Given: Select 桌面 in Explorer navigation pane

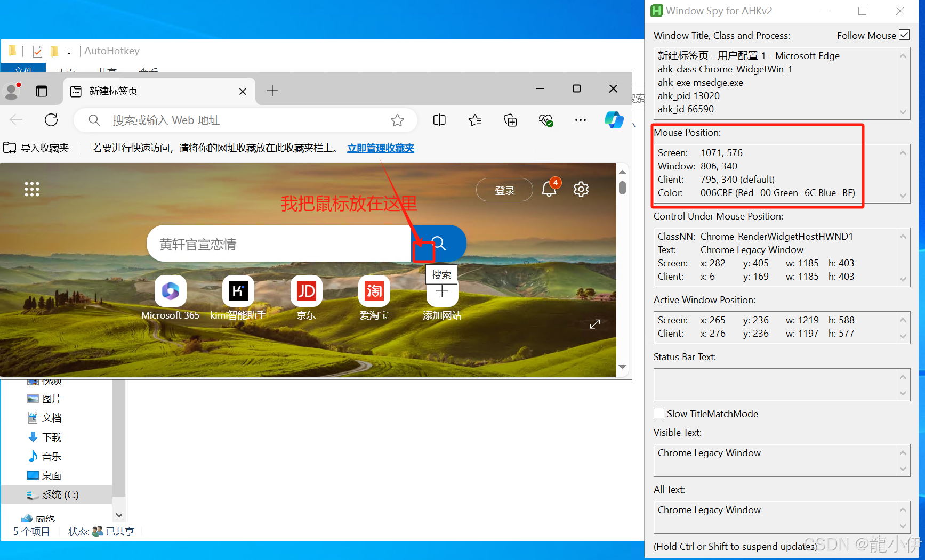Looking at the screenshot, I should coord(44,476).
